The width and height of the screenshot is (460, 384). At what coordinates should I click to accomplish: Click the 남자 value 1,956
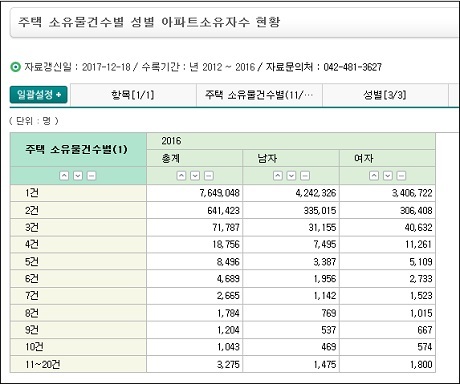(325, 279)
